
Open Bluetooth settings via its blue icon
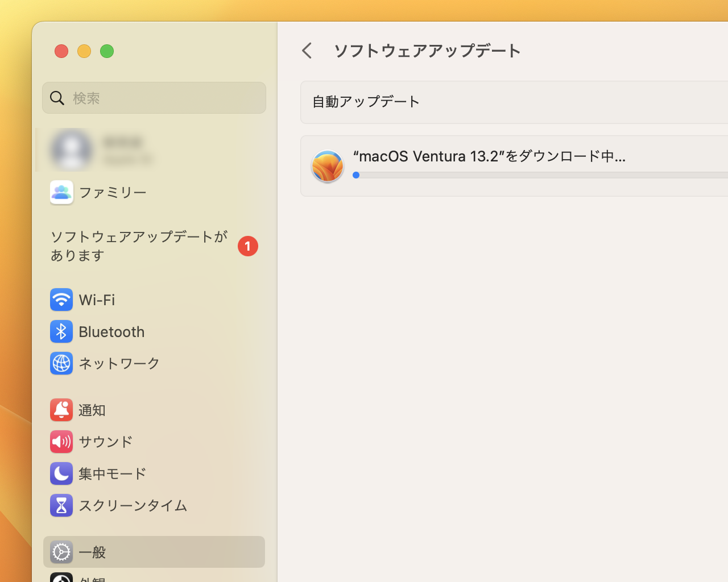pos(61,331)
